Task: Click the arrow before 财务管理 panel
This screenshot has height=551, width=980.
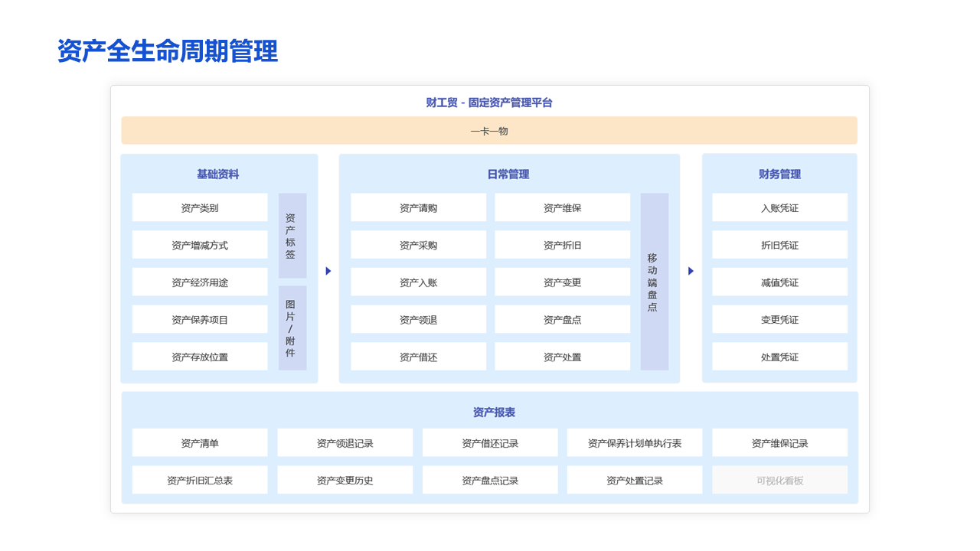Action: (691, 271)
